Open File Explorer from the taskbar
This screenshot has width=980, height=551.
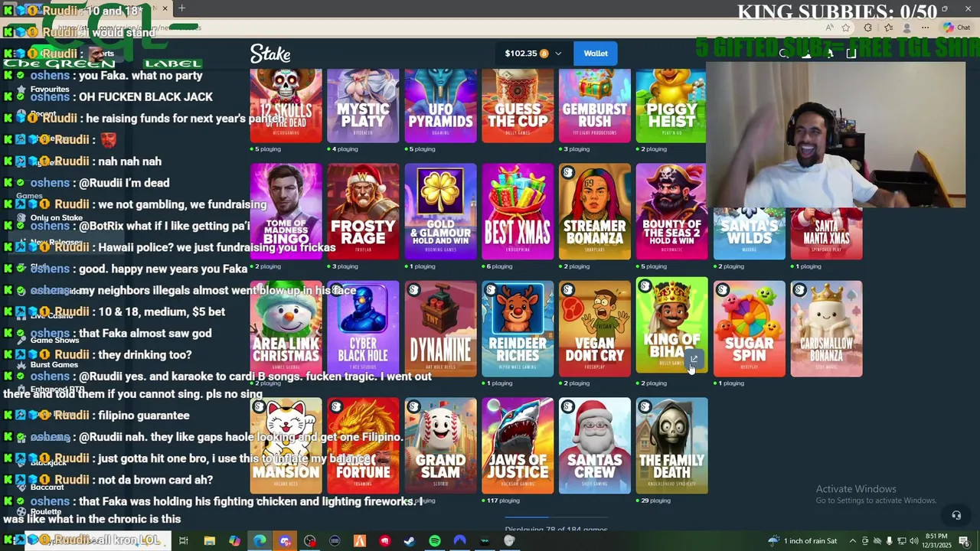point(209,541)
